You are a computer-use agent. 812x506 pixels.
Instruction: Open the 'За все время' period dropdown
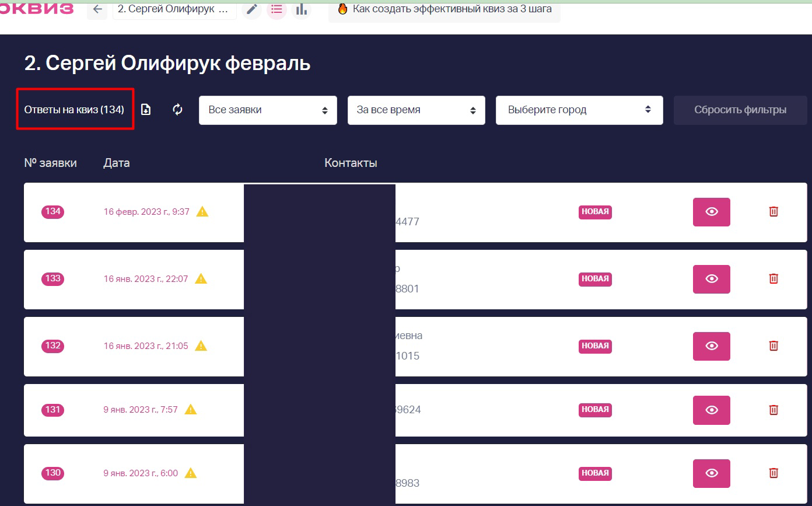416,110
